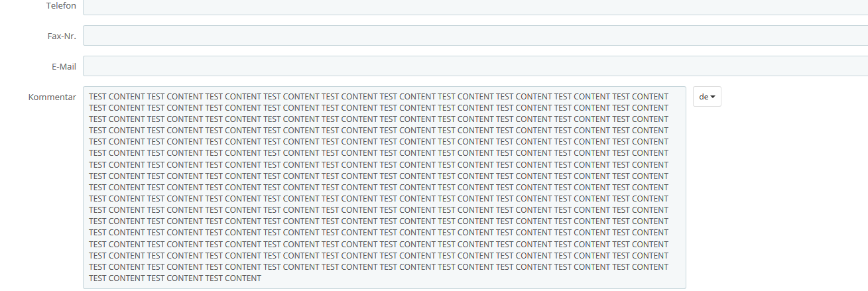The width and height of the screenshot is (868, 291).
Task: Open the "de" language dropdown
Action: pyautogui.click(x=707, y=97)
